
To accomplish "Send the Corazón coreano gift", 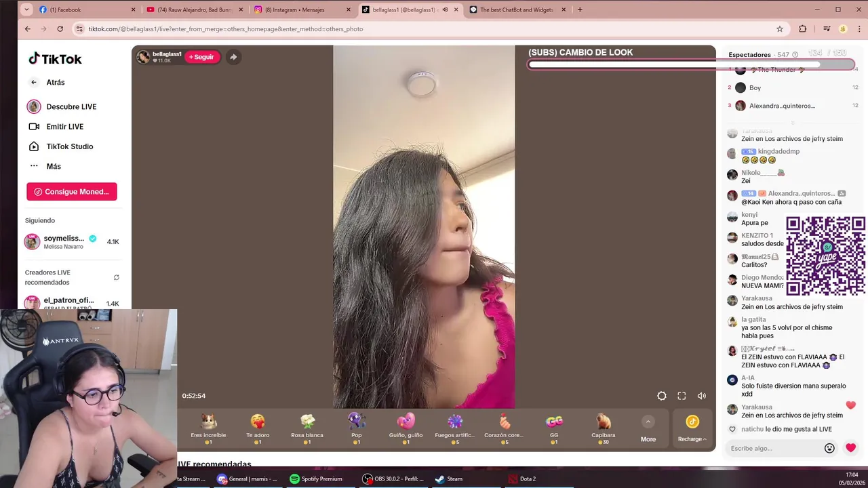I will [x=504, y=428].
